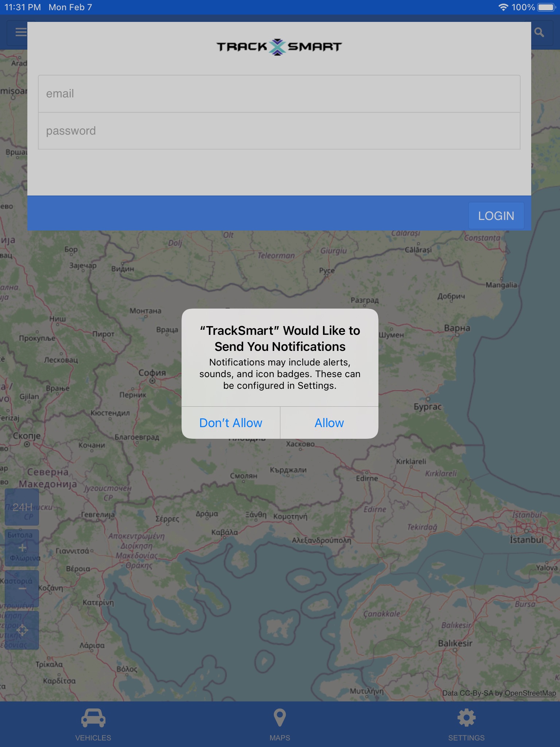Open the Vehicles tab
This screenshot has width=560, height=747.
[93, 725]
